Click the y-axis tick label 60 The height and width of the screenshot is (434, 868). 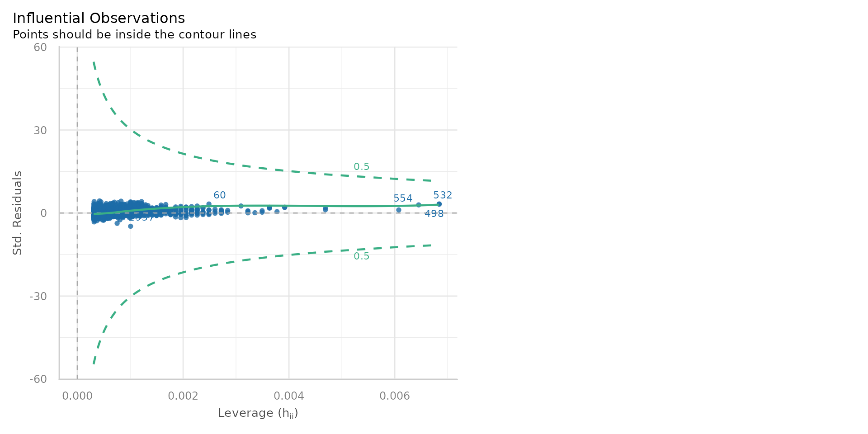[40, 47]
